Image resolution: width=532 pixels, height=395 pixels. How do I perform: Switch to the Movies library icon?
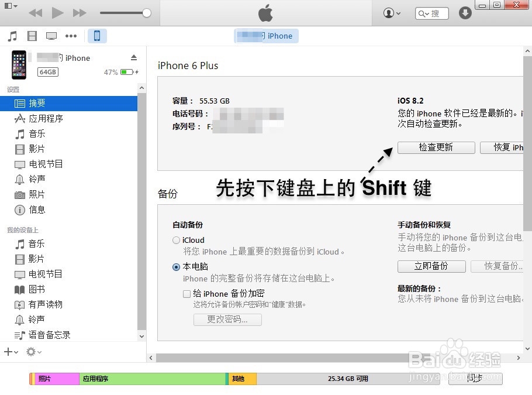[x=32, y=36]
